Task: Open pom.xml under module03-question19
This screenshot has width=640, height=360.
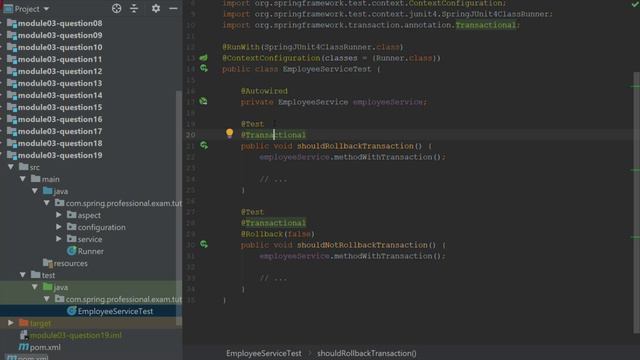Action: (45, 347)
